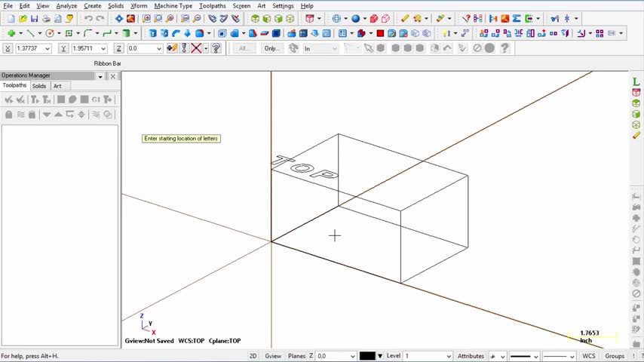Select the Create arc/circle tool
The height and width of the screenshot is (362, 644).
click(50, 33)
